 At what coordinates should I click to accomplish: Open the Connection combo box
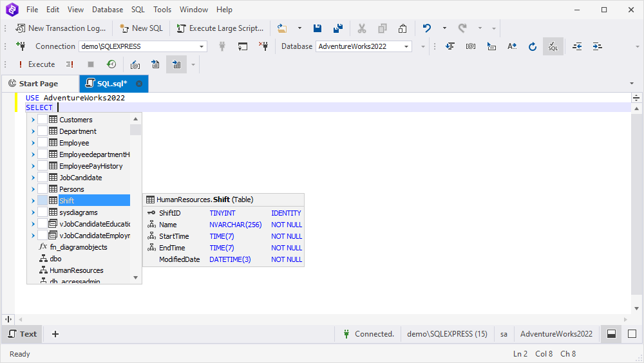[143, 46]
